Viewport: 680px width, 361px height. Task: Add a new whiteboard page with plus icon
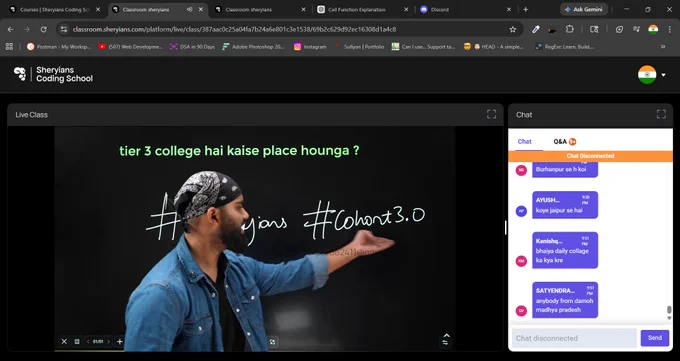pos(119,341)
